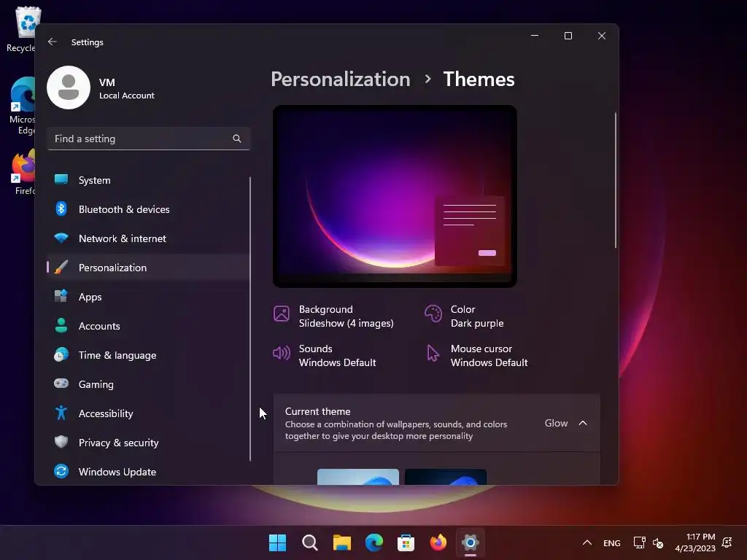Show hidden system tray icons
This screenshot has width=747, height=560.
(x=587, y=542)
